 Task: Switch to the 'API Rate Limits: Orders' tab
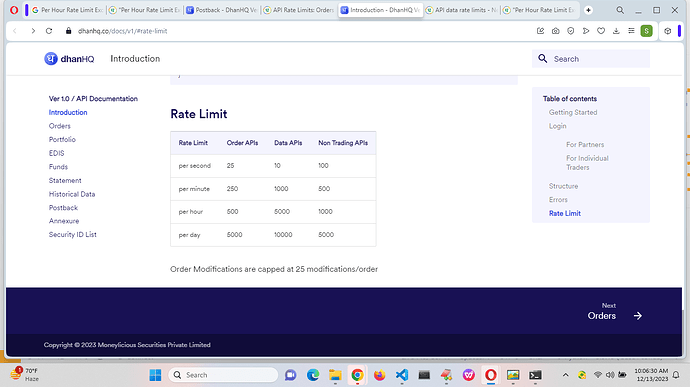[x=299, y=10]
